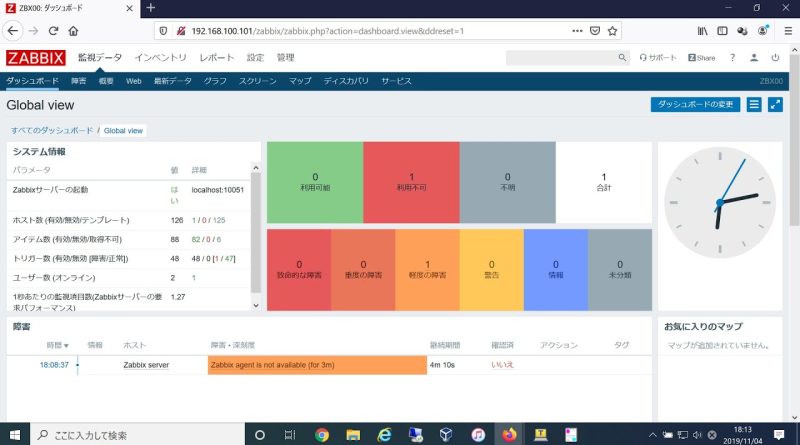Click the Zabbix logo
The width and height of the screenshot is (800, 445).
pos(36,58)
